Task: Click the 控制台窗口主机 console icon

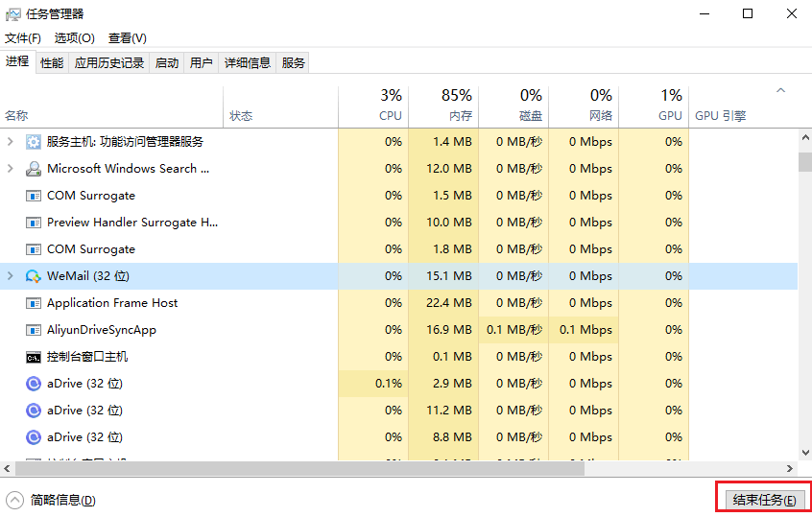Action: (x=34, y=357)
